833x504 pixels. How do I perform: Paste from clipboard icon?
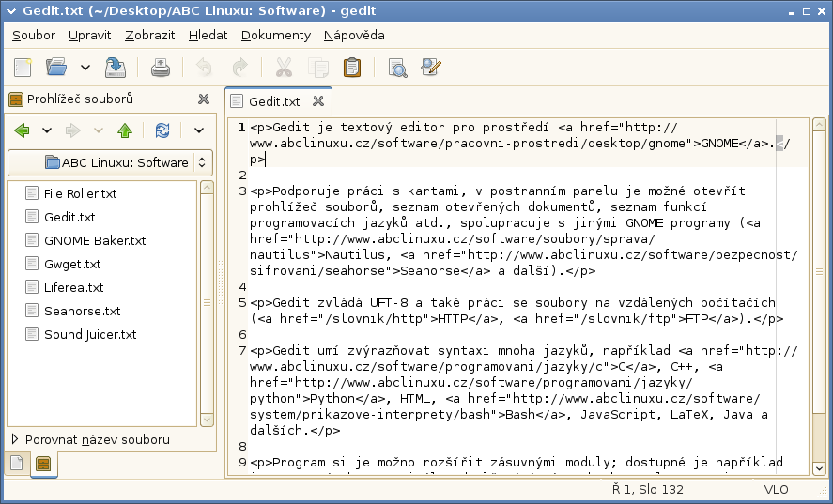tap(352, 68)
